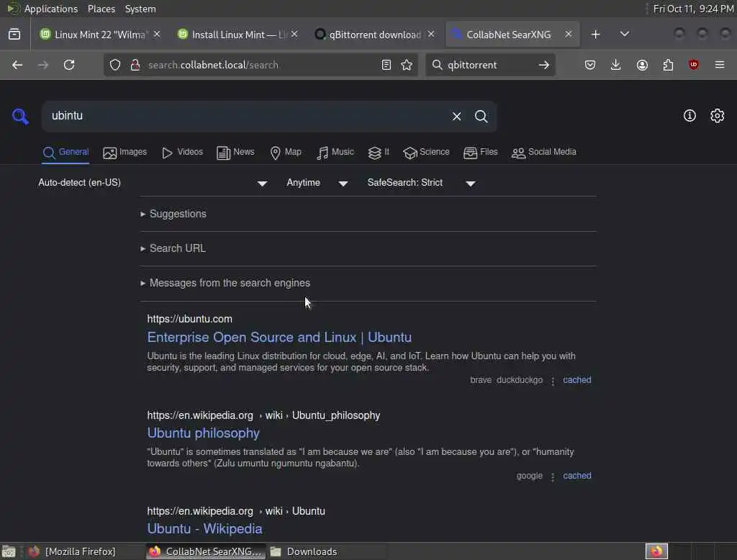Toggle reader view in address bar
Viewport: 737px width, 560px height.
tap(386, 65)
